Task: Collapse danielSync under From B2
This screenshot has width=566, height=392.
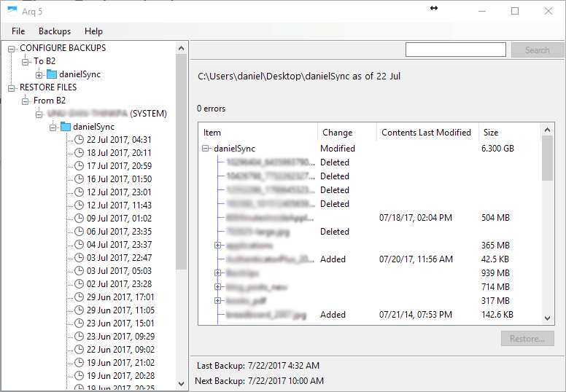Action: tap(53, 128)
